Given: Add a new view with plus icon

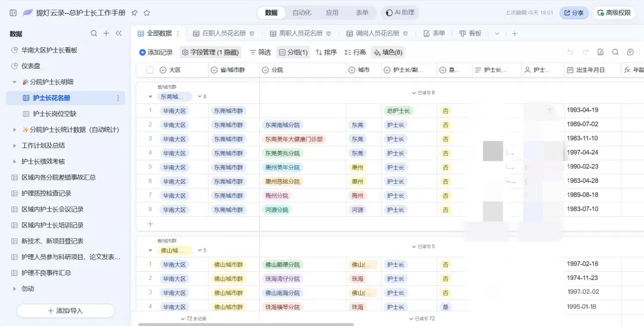Looking at the screenshot, I should click(515, 33).
